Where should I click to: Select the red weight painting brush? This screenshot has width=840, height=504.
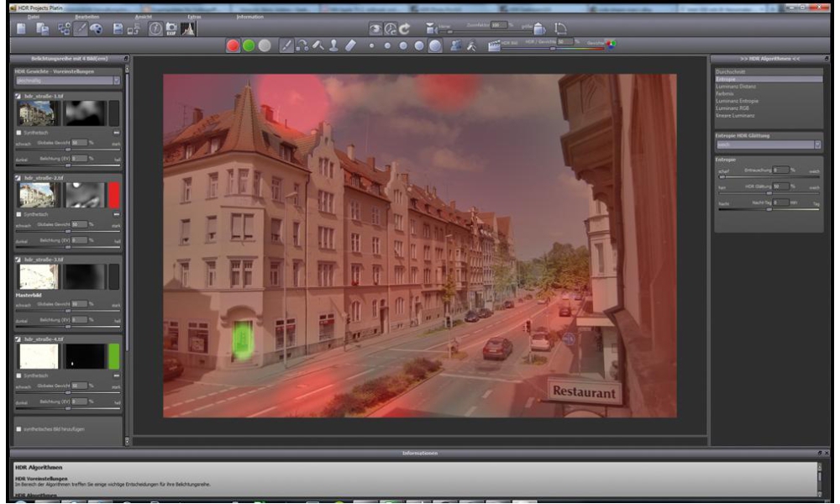pyautogui.click(x=234, y=44)
